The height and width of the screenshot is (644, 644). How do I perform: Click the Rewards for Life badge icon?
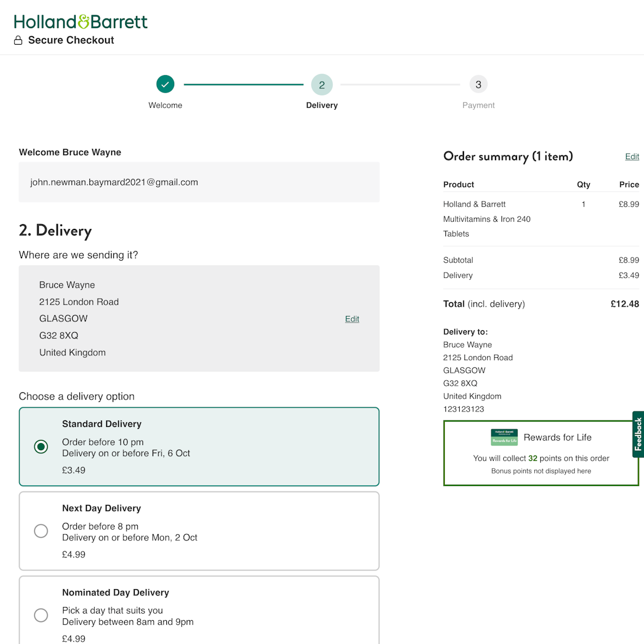tap(504, 437)
